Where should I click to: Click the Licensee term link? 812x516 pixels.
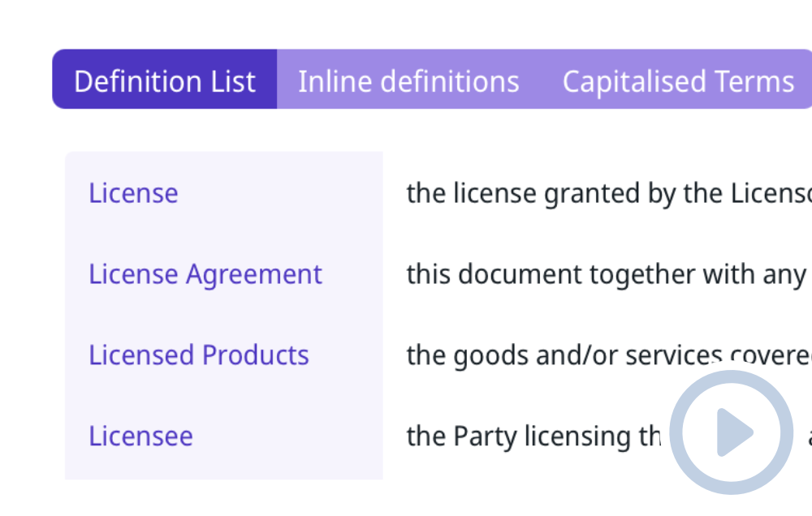tap(140, 436)
